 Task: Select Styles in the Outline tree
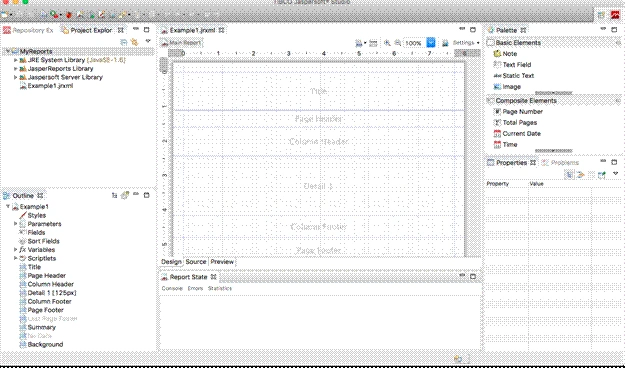[33, 215]
